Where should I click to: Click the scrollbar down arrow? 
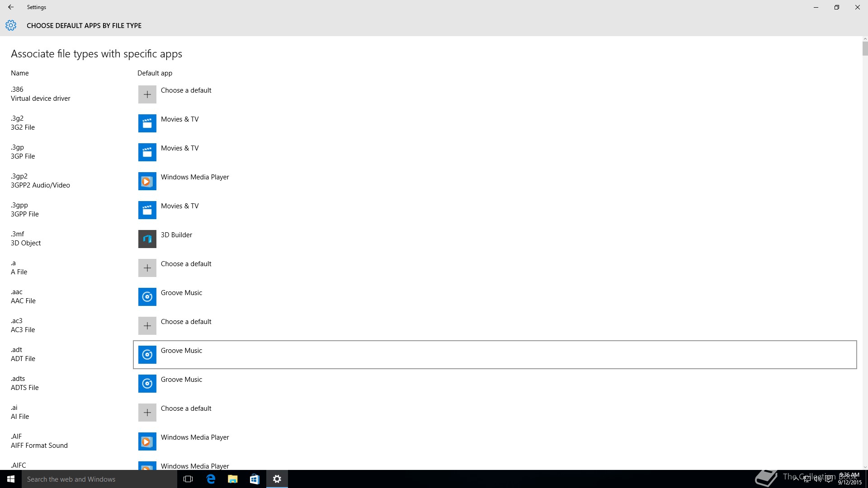865,467
